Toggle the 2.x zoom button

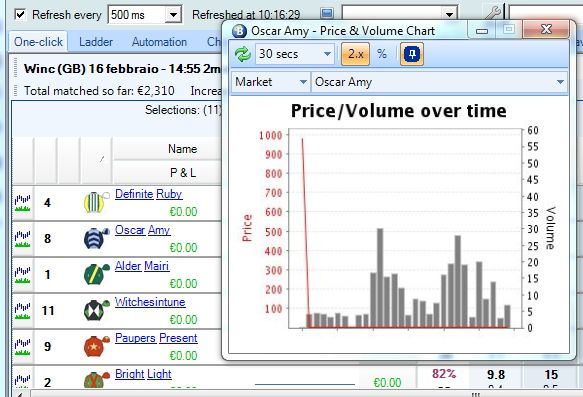pyautogui.click(x=355, y=54)
